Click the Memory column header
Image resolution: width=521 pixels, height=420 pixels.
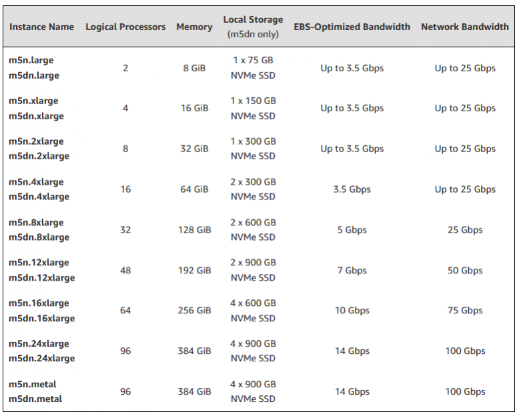(x=194, y=27)
